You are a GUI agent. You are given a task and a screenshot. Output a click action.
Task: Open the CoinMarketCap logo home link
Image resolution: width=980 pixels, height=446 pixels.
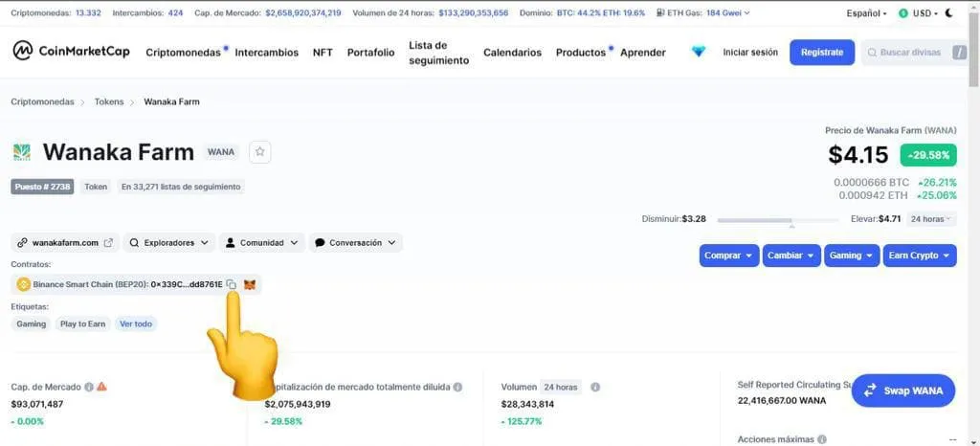71,52
